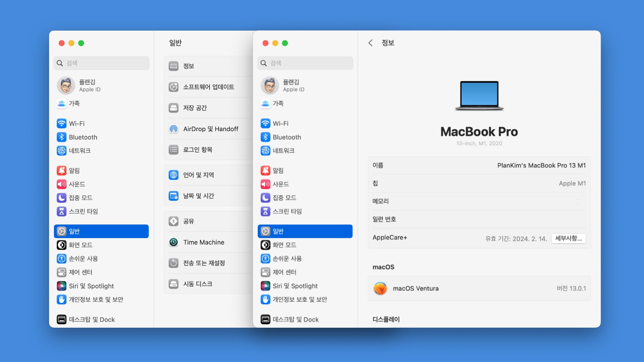Click the 화면 모드 icon
The image size is (644, 362).
[265, 245]
